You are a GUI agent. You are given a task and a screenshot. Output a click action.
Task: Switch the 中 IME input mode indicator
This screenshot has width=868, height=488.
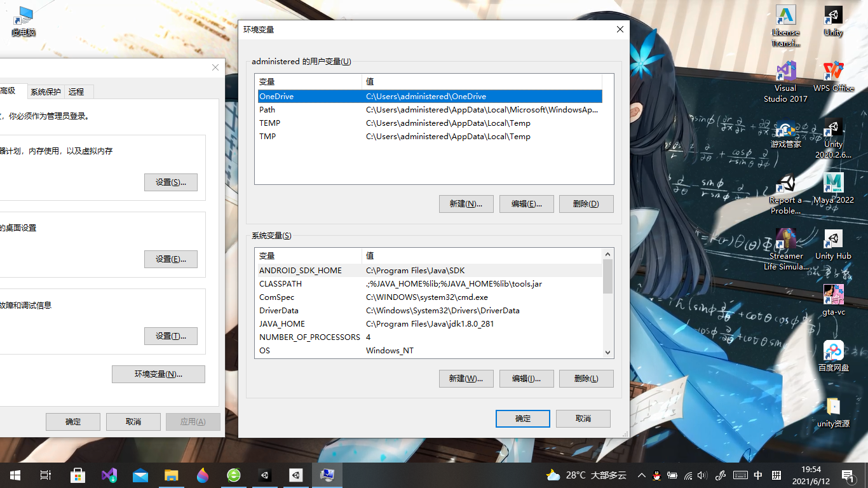pos(758,475)
